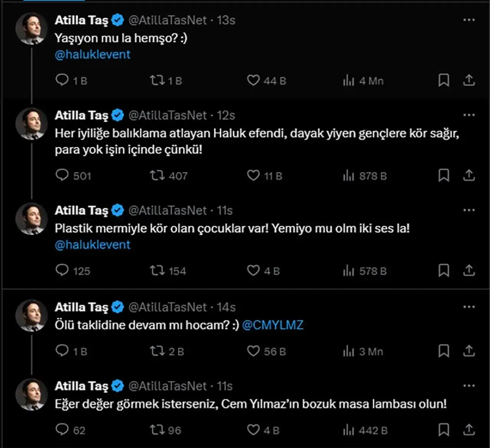Screen dimensions: 490x448
Task: Reply to the "bozuk masa lambası olun" tweet
Action: (x=62, y=430)
